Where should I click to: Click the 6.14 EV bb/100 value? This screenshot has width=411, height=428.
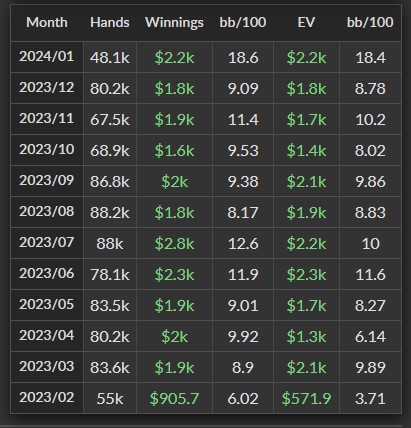pos(370,337)
